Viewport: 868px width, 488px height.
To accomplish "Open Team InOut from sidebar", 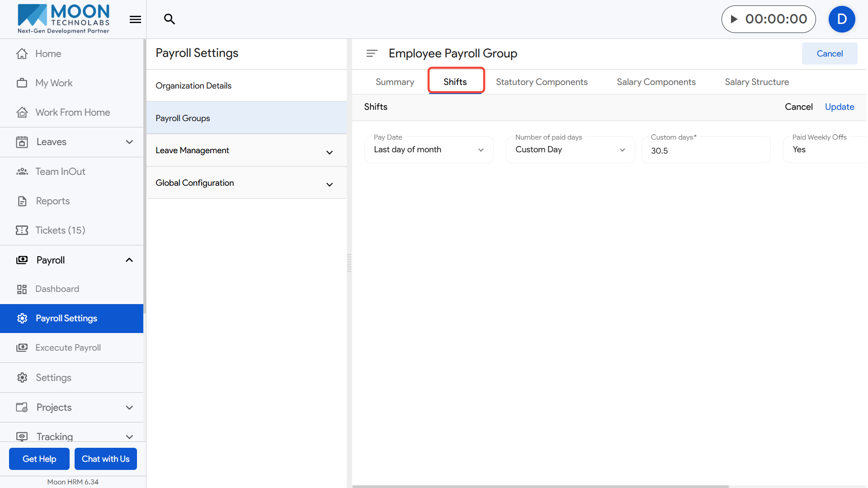I will pos(60,172).
